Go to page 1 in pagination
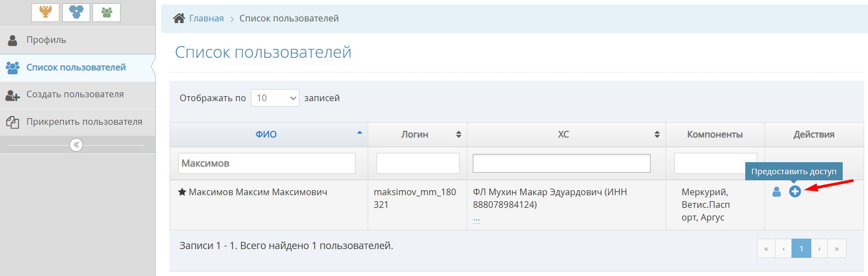The width and height of the screenshot is (868, 276). [x=801, y=249]
